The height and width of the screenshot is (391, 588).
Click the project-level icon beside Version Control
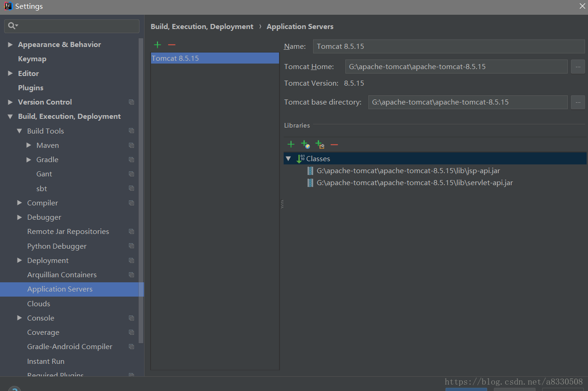(x=132, y=102)
